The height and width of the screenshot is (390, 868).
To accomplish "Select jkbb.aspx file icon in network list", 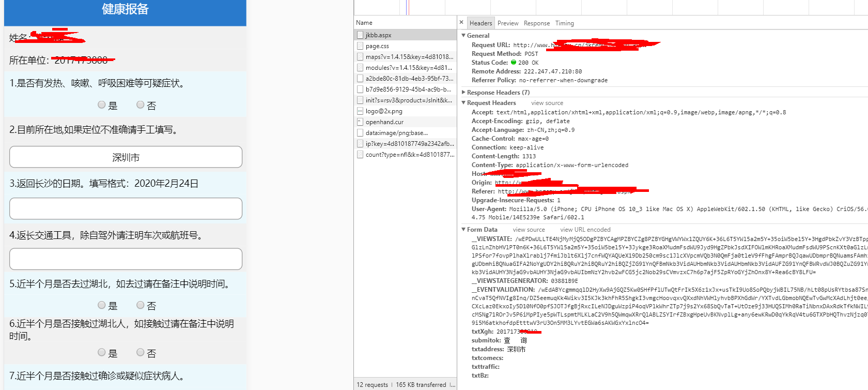I will tap(360, 35).
